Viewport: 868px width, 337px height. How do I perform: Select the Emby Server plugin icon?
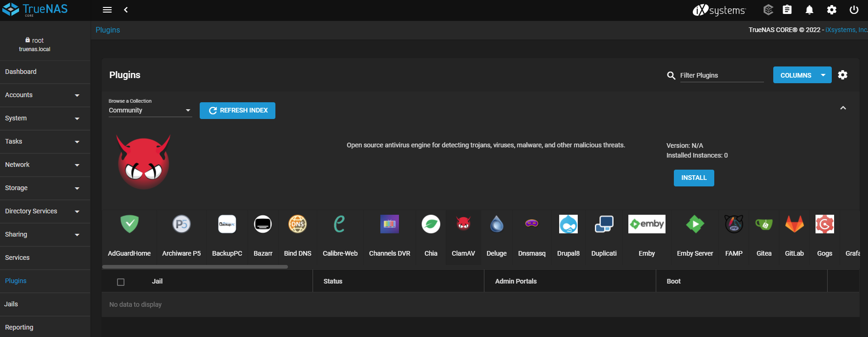(x=695, y=224)
